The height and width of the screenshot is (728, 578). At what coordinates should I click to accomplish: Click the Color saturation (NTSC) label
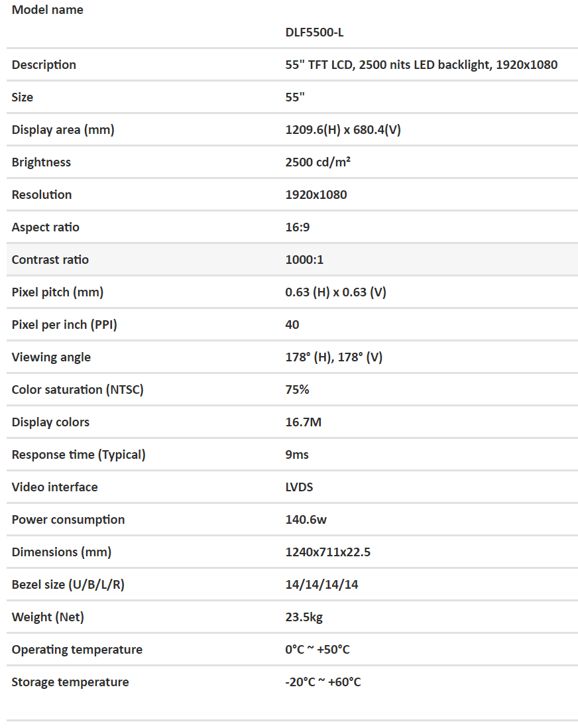tap(78, 389)
